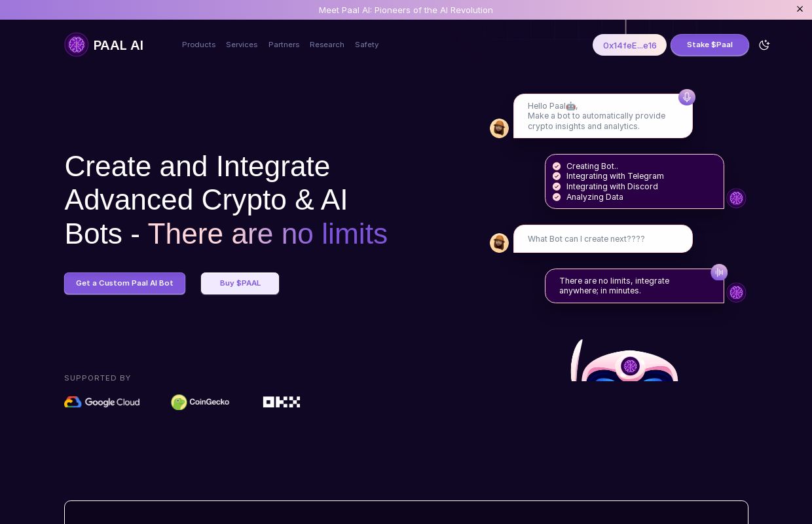Open the Services menu

click(x=242, y=45)
